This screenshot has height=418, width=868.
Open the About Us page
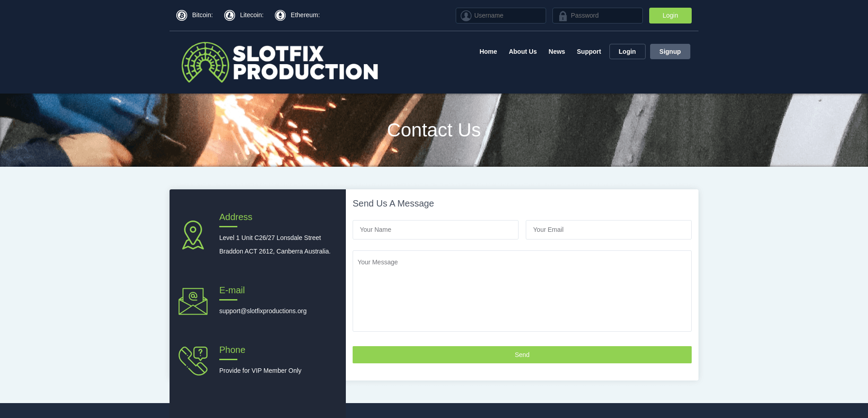pyautogui.click(x=523, y=52)
